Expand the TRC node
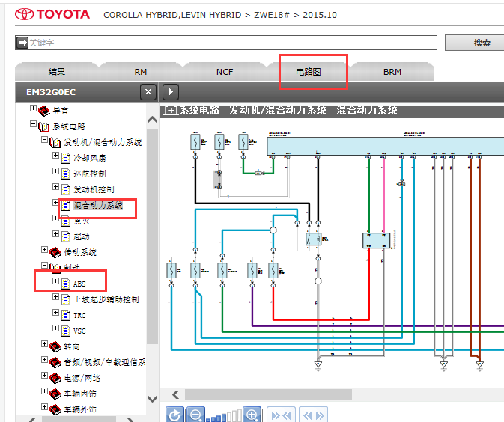The width and height of the screenshot is (504, 422). [x=55, y=313]
